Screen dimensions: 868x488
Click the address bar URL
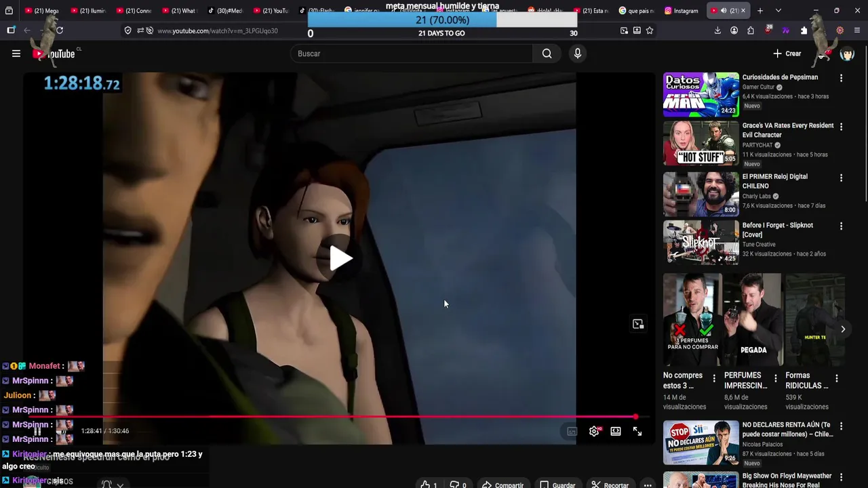[218, 30]
